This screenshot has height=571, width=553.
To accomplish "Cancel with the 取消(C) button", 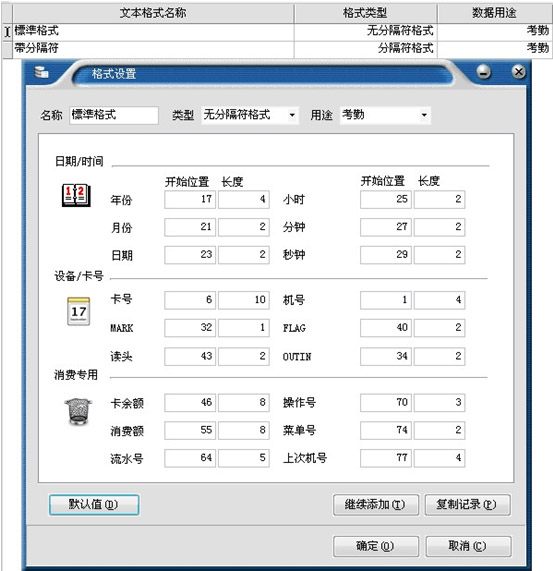I will [x=468, y=546].
